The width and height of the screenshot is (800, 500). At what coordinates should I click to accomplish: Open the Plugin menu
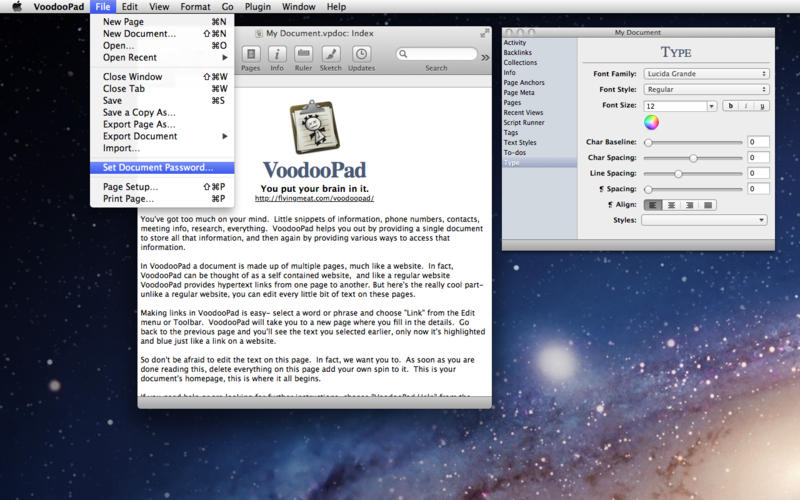(x=258, y=7)
